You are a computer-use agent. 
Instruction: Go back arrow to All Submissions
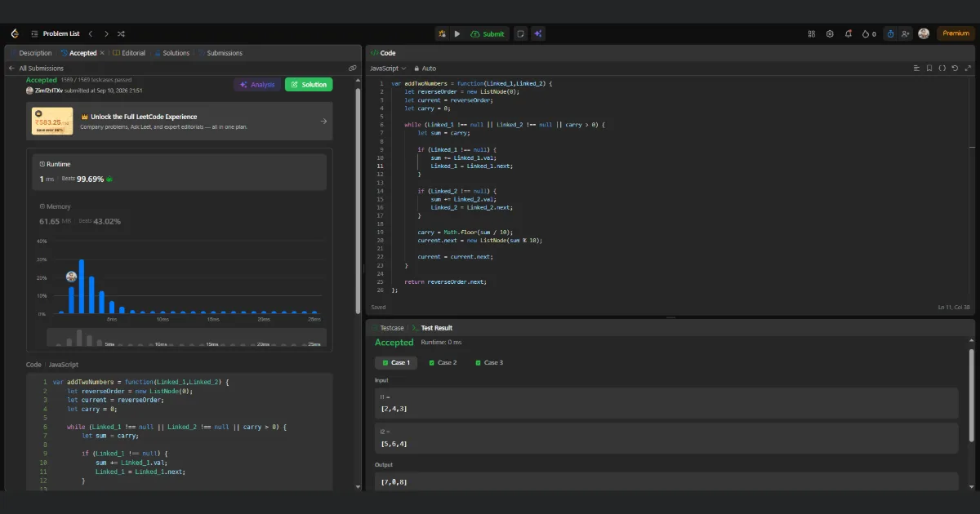pos(12,69)
